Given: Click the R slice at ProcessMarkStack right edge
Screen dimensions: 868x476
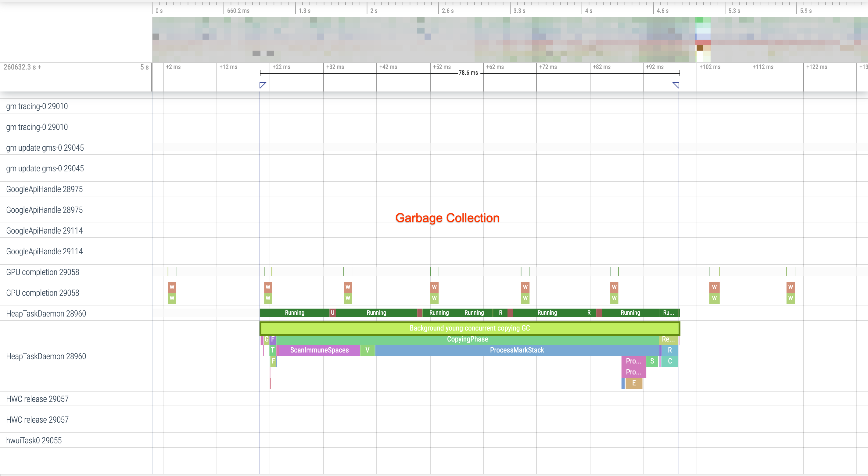Looking at the screenshot, I should (670, 350).
